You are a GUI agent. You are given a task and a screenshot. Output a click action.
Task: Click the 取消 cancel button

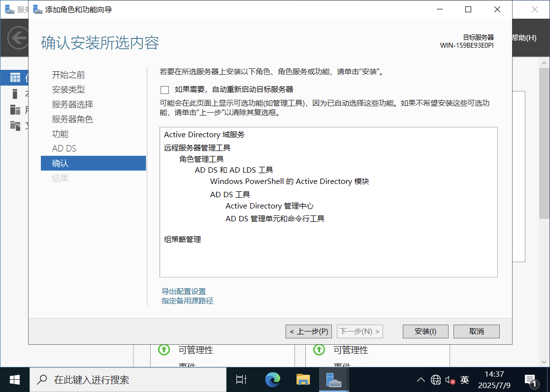(x=476, y=332)
